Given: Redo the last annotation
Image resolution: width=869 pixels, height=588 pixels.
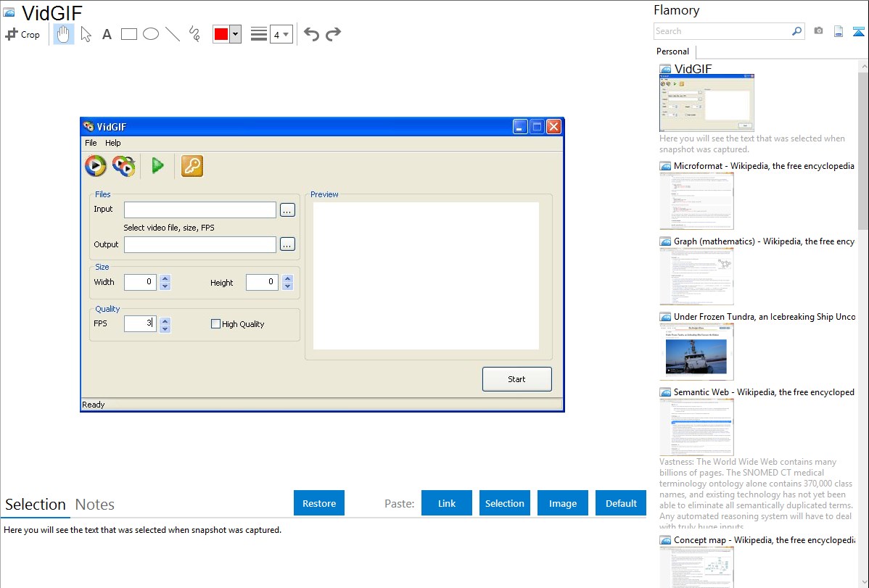Looking at the screenshot, I should coord(333,34).
